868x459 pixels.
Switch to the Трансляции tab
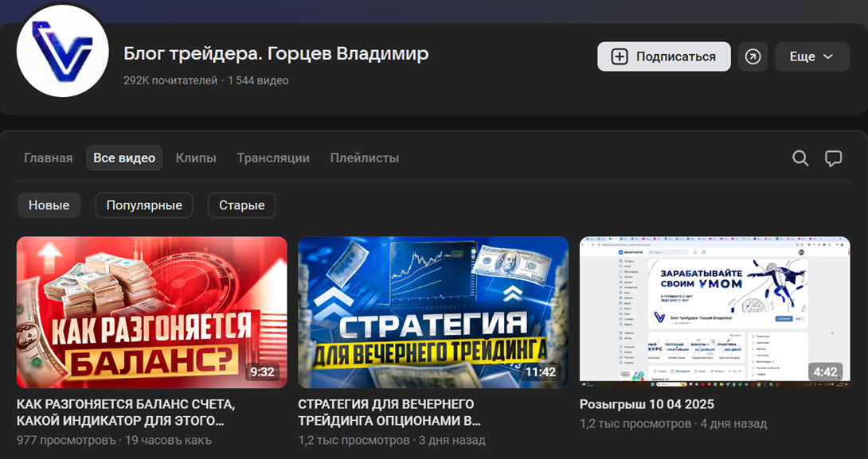(273, 158)
